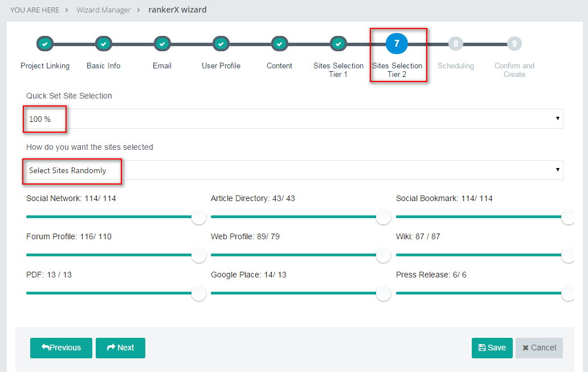Click the 'Press Release: 6/ 6' text
This screenshot has height=372, width=588.
[x=431, y=275]
